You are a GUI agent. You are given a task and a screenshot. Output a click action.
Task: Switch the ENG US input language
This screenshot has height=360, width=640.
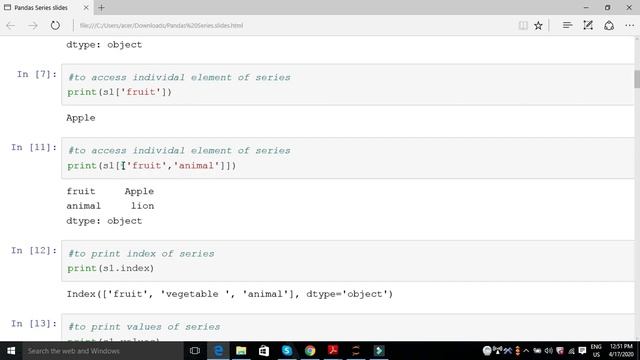pyautogui.click(x=596, y=351)
